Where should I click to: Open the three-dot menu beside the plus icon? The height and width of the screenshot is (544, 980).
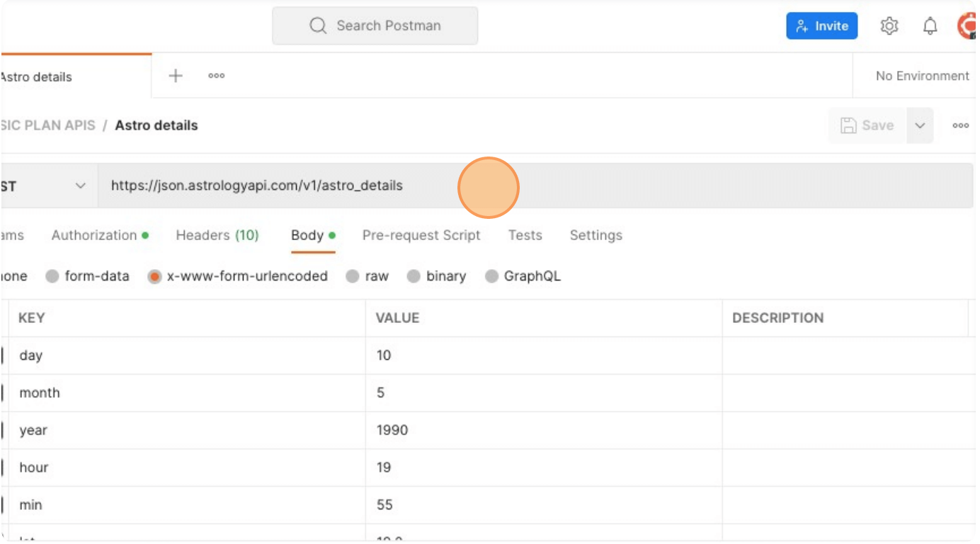tap(216, 76)
